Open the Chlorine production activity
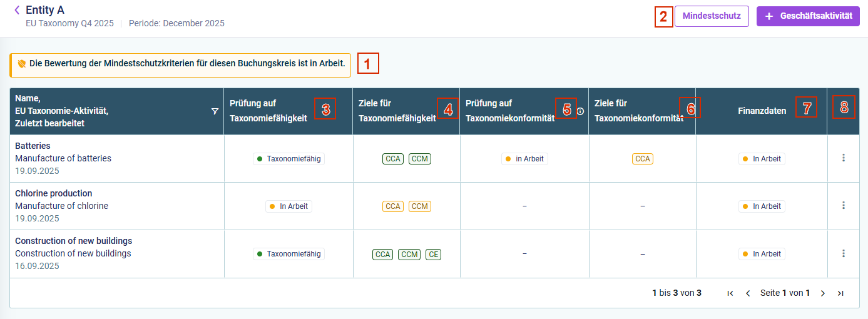This screenshot has height=319, width=868. (x=434, y=206)
